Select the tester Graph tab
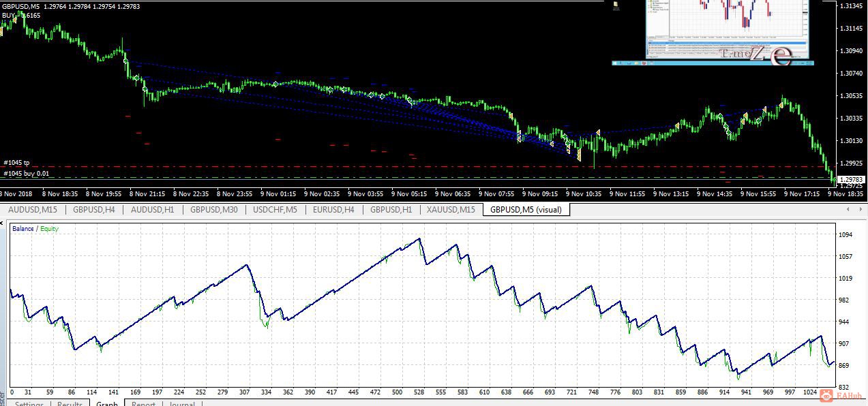868x406 pixels. coord(107,403)
